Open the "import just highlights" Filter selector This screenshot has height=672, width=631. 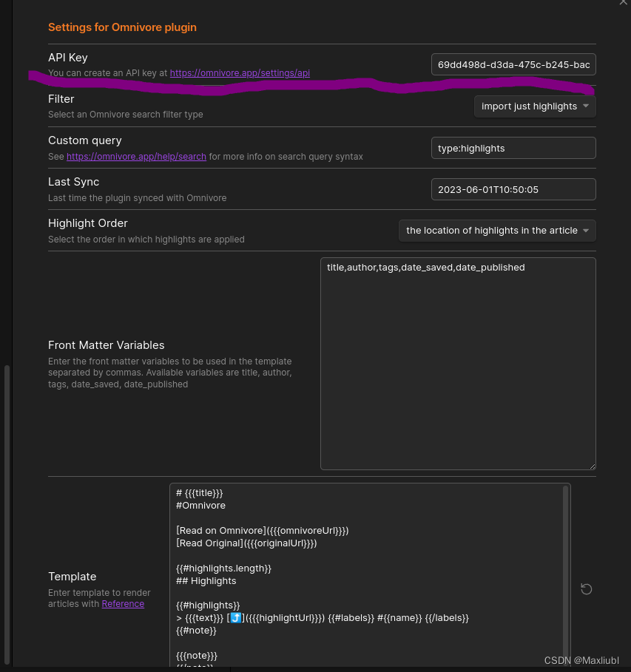click(529, 106)
